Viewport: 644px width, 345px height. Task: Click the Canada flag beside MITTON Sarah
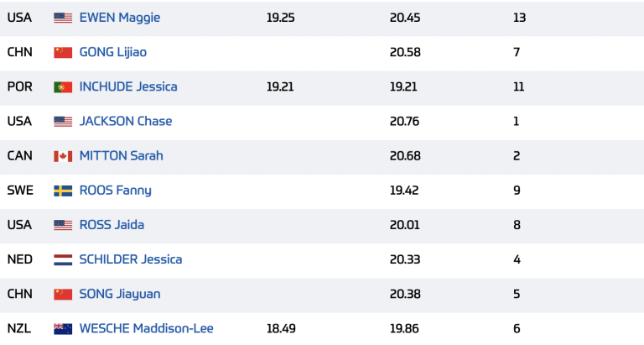coord(63,156)
